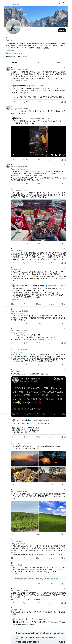
Task: Expand Show more on the quoted Nov 5 post
Action: click(16, 299)
